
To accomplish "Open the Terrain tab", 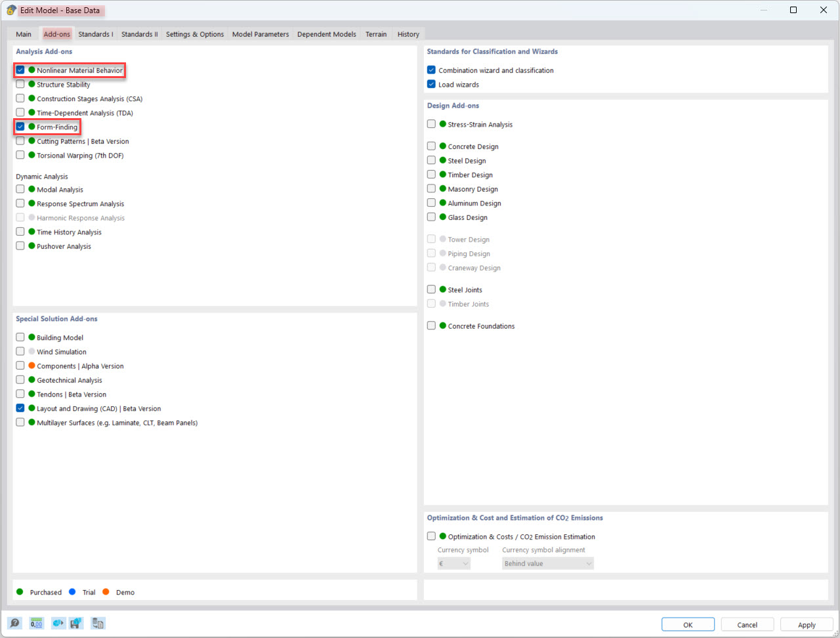I will pos(375,33).
